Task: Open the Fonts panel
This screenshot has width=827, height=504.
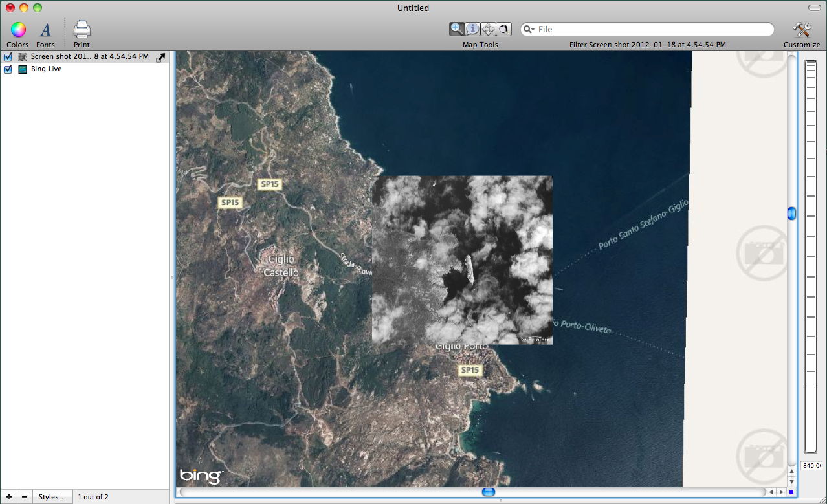Action: point(45,30)
